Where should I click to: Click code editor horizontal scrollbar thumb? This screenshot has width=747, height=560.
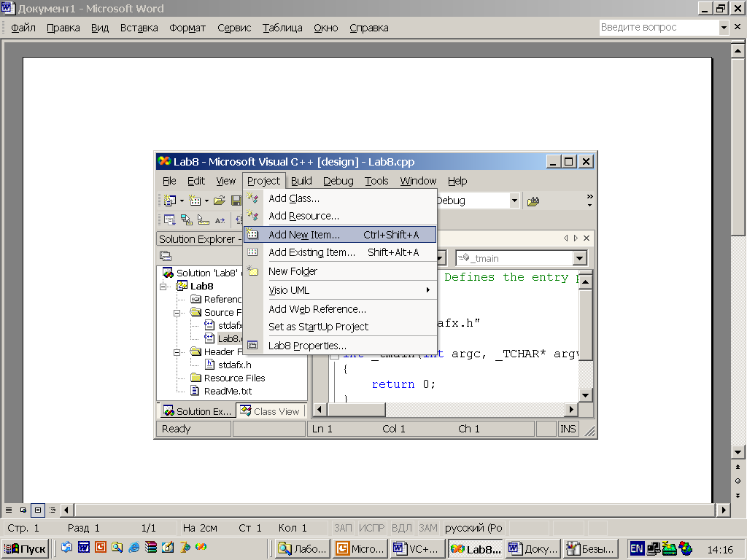tap(356, 410)
